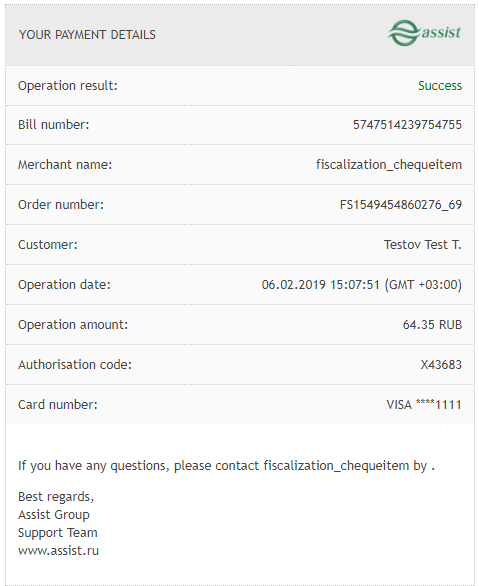Click the Operation amount label
Screen dimensions: 479x586
pos(73,325)
